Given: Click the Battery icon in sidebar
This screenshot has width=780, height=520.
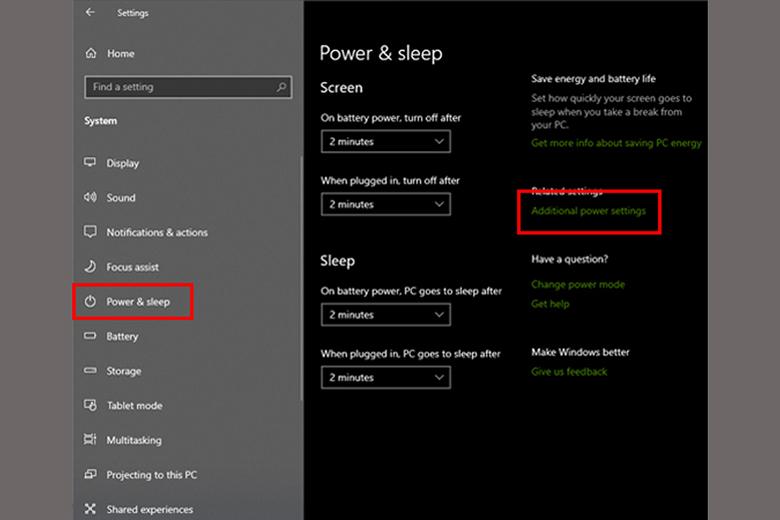Looking at the screenshot, I should [x=90, y=336].
